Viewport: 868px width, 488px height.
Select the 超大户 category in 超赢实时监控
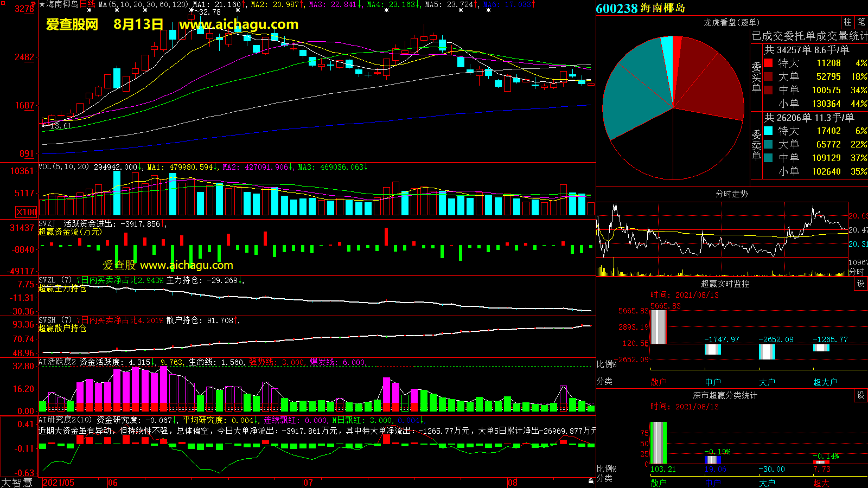pyautogui.click(x=825, y=382)
